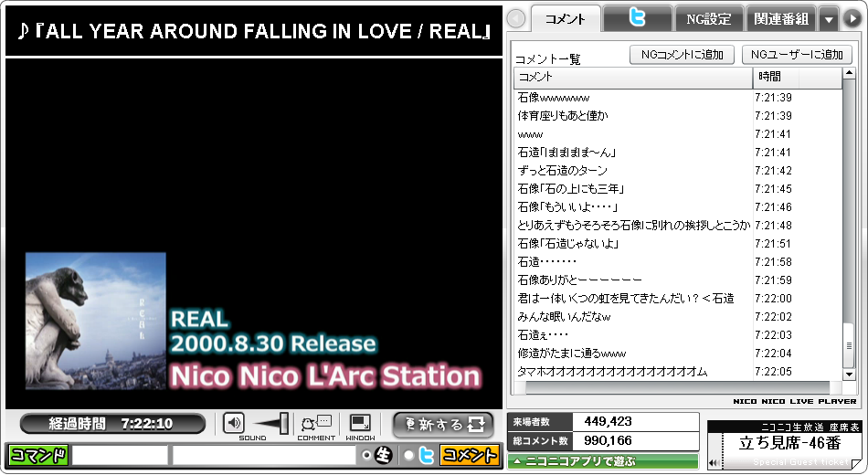Select comment みんな眠いんだなw
Screen dimensions: 868x475
pos(564,317)
